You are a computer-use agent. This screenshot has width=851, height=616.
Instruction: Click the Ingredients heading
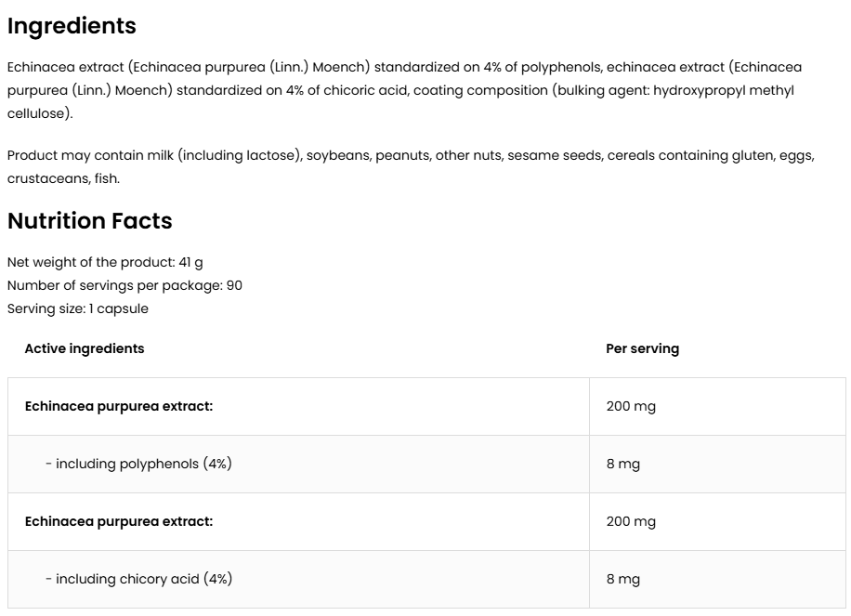click(72, 26)
